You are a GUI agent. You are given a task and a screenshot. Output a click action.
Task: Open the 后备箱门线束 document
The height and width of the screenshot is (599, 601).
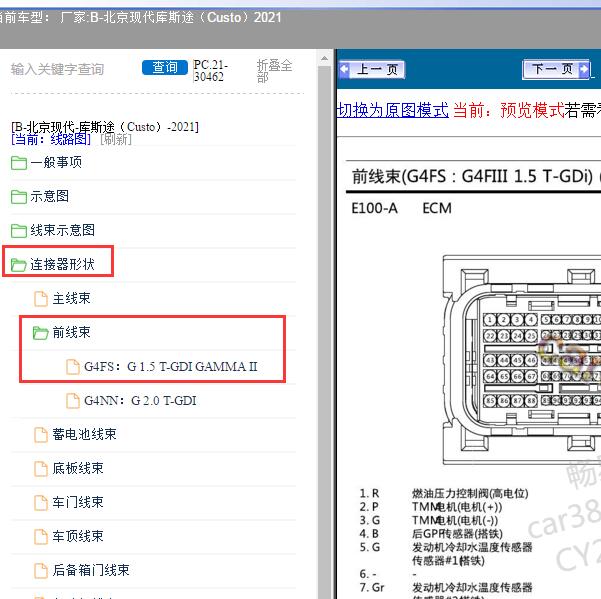point(91,570)
